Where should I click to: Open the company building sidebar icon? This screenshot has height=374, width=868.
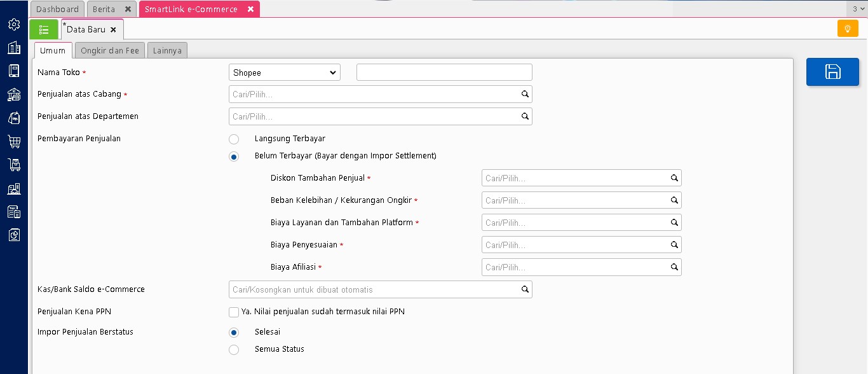point(14,48)
